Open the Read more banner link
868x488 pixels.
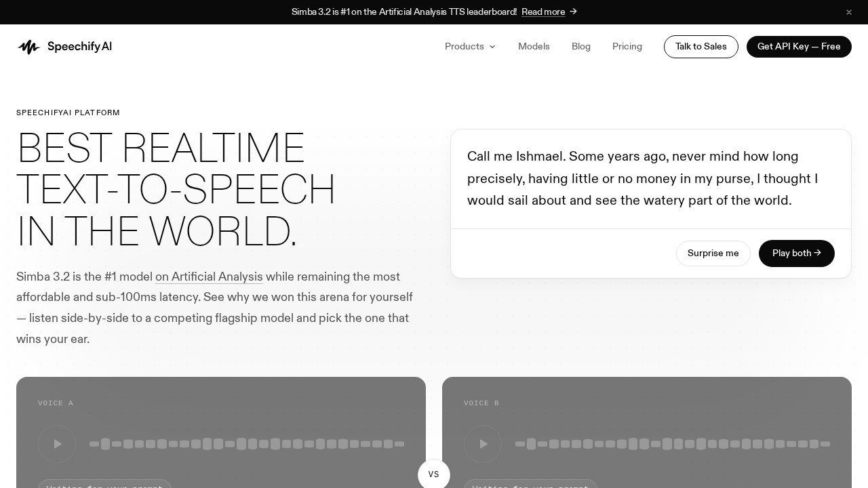pyautogui.click(x=549, y=12)
